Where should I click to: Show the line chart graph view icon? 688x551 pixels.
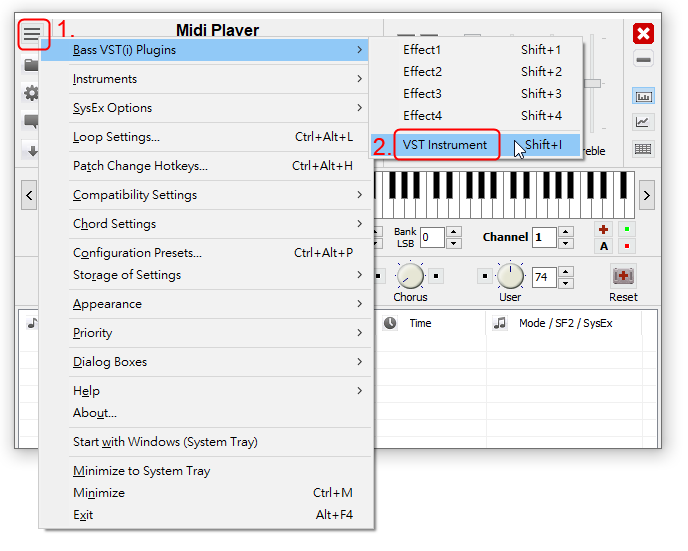[643, 122]
